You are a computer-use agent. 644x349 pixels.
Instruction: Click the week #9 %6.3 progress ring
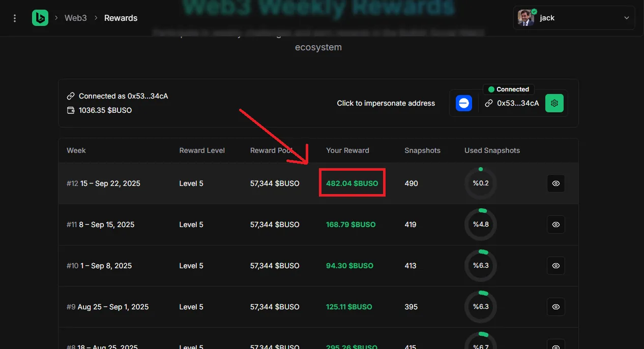pos(481,307)
